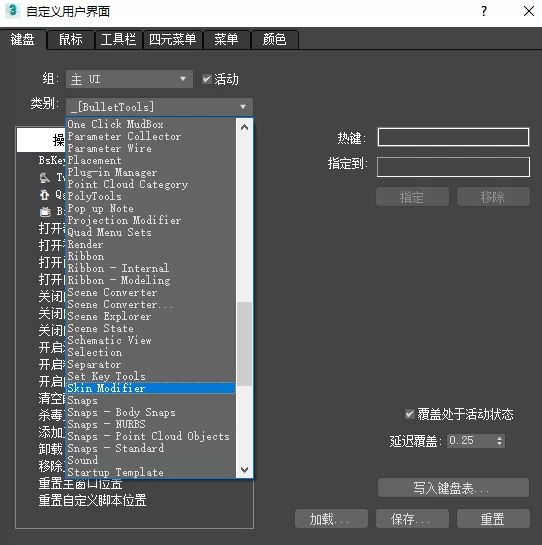Adjust the 延迟覆盖 spinner arrows
The height and width of the screenshot is (545, 542).
[500, 441]
